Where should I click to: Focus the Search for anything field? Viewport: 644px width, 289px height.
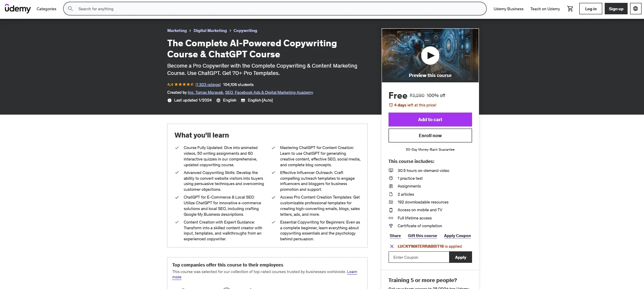tap(275, 9)
